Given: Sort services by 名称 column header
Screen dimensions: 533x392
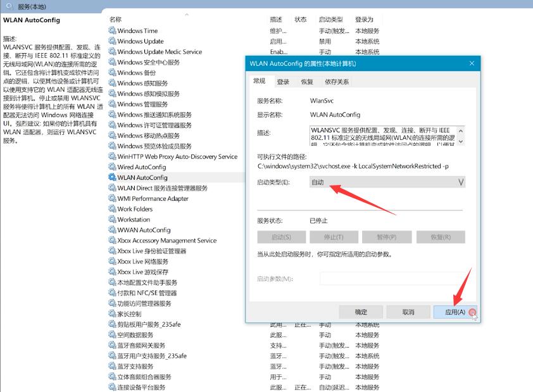Looking at the screenshot, I should (x=116, y=20).
